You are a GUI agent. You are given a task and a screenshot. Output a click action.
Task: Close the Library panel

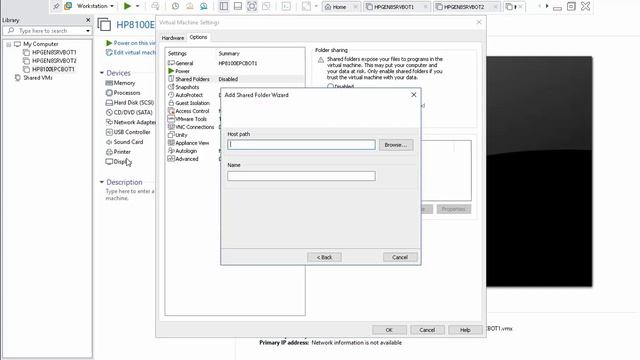pyautogui.click(x=88, y=20)
